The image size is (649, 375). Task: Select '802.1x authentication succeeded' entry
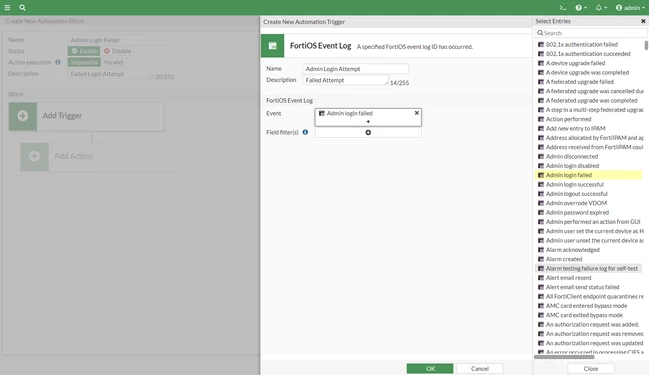tap(588, 54)
